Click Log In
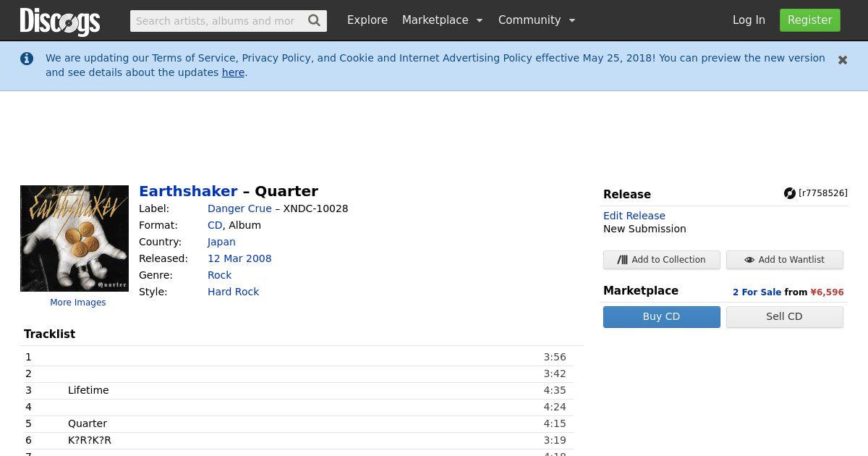 (749, 20)
